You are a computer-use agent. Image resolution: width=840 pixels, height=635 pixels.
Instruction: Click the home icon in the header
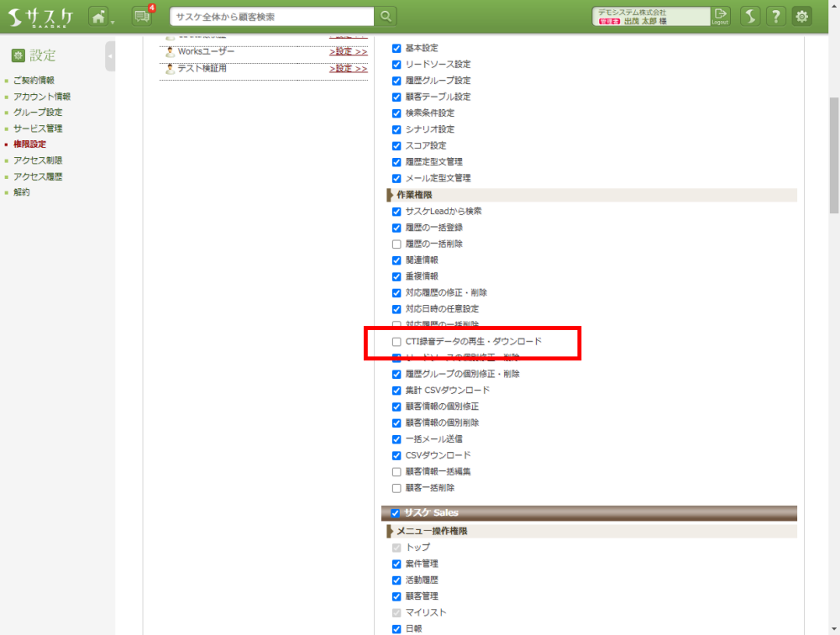tap(99, 16)
